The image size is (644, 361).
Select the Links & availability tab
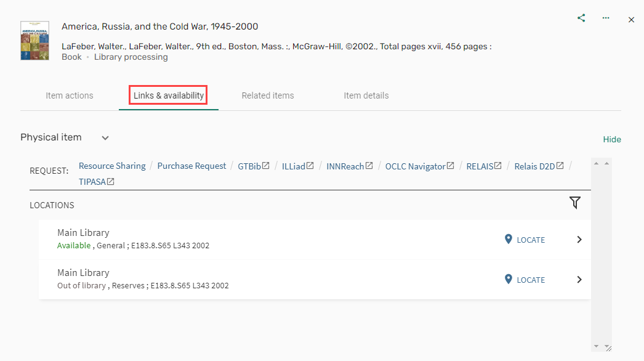(x=169, y=95)
